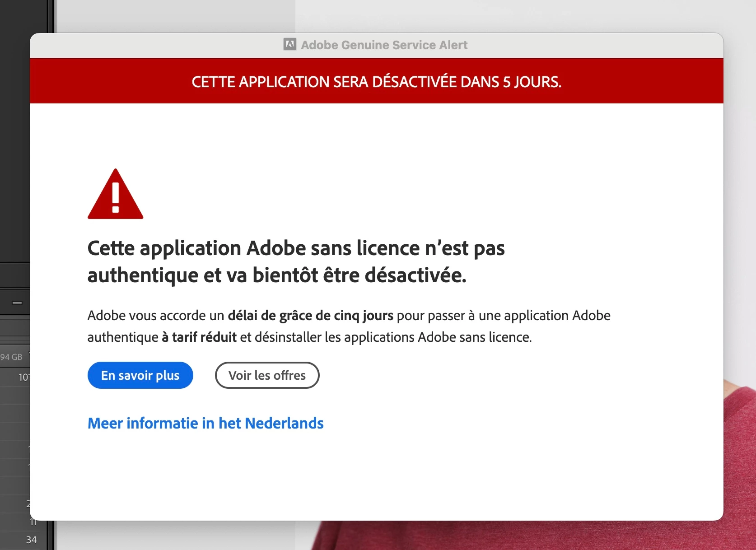Open Voir les offres button
The width and height of the screenshot is (756, 550).
[x=267, y=375]
